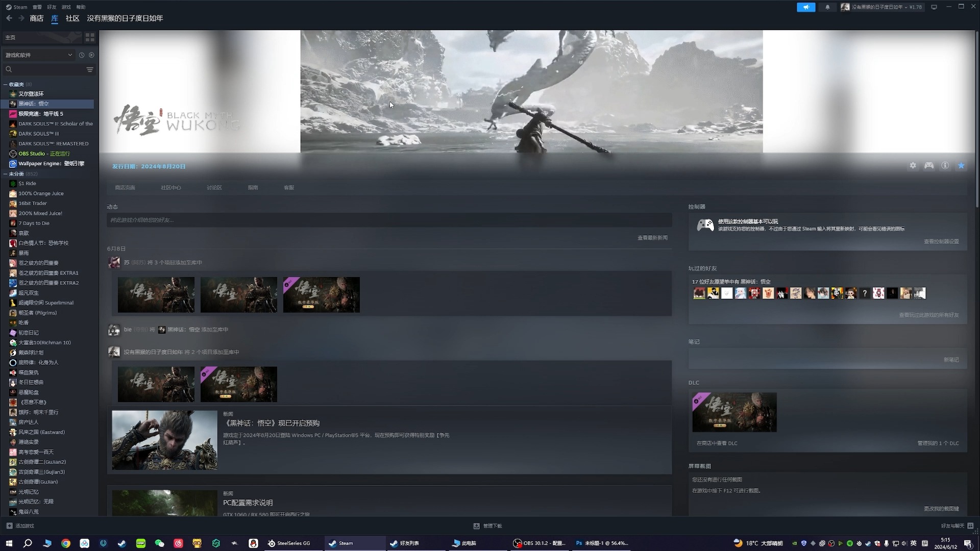980x551 pixels.
Task: Click the Steam store navigation icon
Action: [x=36, y=18]
